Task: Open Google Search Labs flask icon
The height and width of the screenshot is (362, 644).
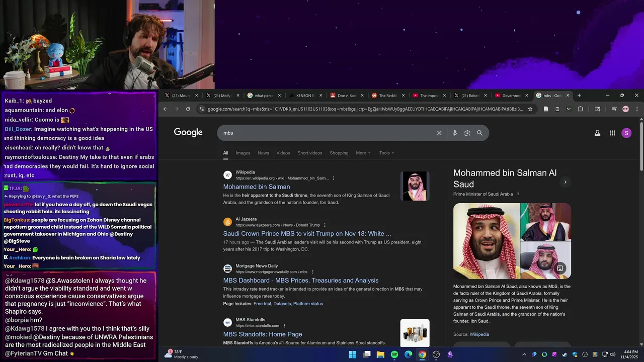Action: pos(597,133)
